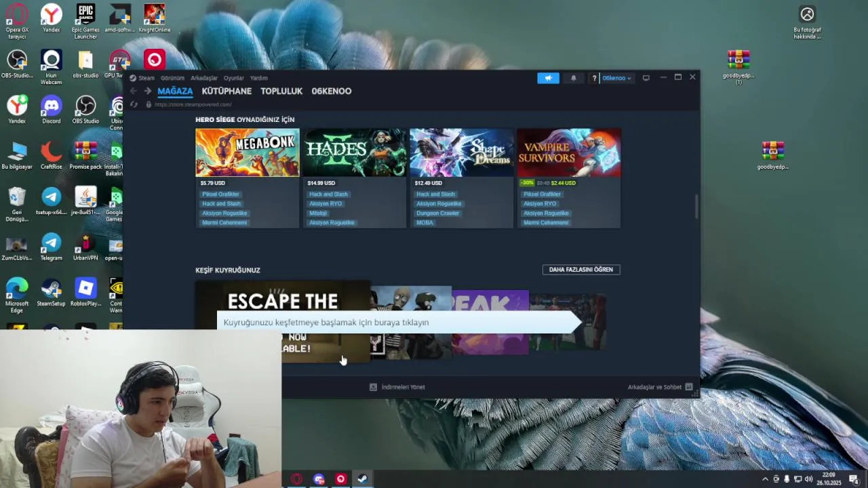Click Steam announcements megaphone button
Image resolution: width=868 pixels, height=488 pixels.
point(548,78)
